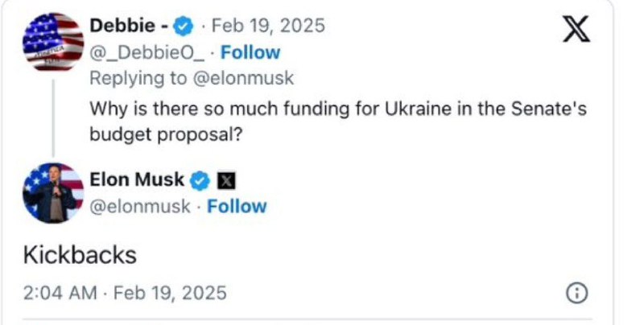Click Elon Musk's blue verified badge
Image resolution: width=644 pixels, height=325 pixels.
tap(200, 179)
